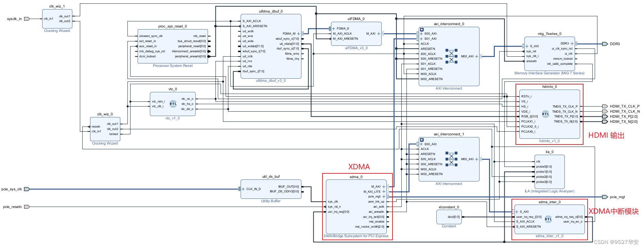Select IBUF_OUT[0:0] pin on util_ds_buf
644x248 pixels.
[289, 187]
